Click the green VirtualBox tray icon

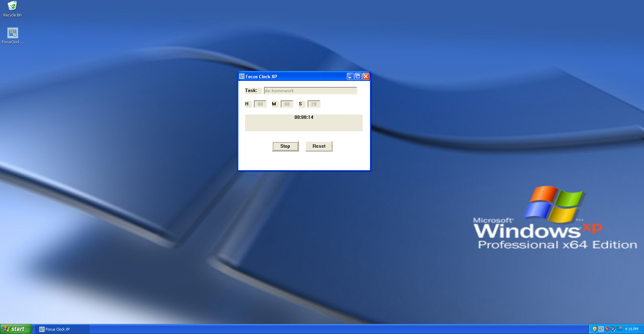point(619,329)
